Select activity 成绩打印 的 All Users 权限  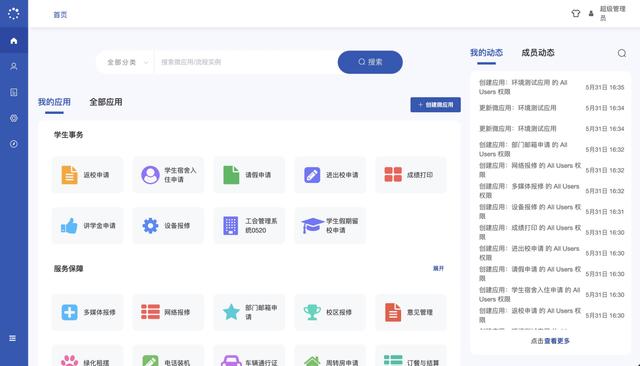(x=551, y=233)
